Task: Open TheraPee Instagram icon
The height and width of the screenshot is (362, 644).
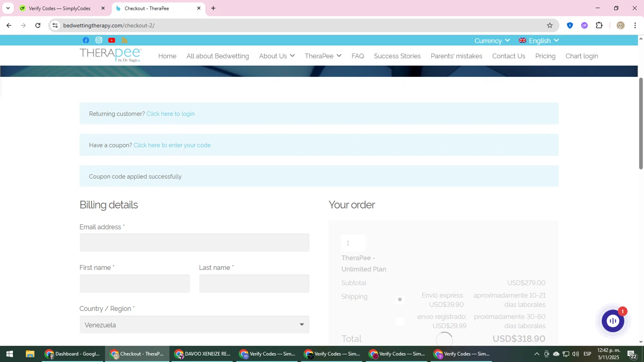Action: [x=99, y=40]
